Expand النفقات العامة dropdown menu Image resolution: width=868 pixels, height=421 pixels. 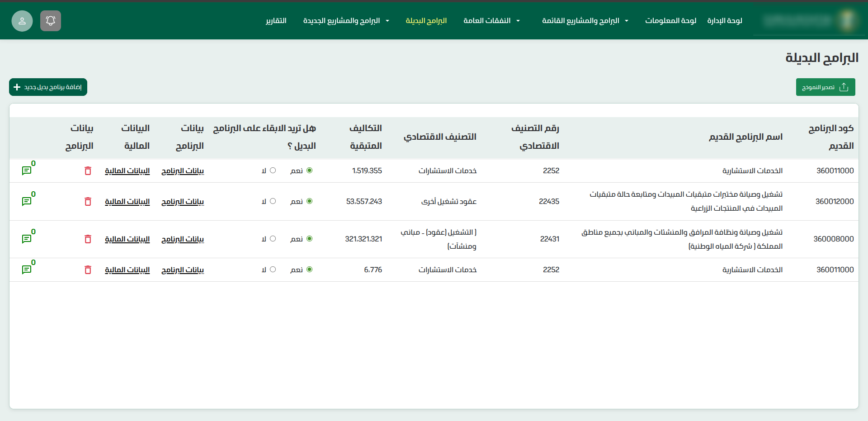click(x=491, y=21)
